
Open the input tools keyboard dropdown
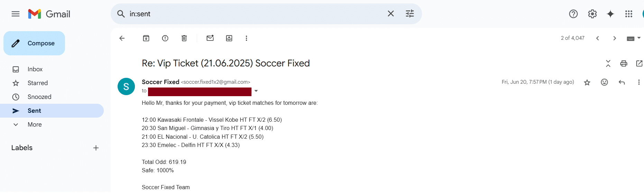point(634,38)
